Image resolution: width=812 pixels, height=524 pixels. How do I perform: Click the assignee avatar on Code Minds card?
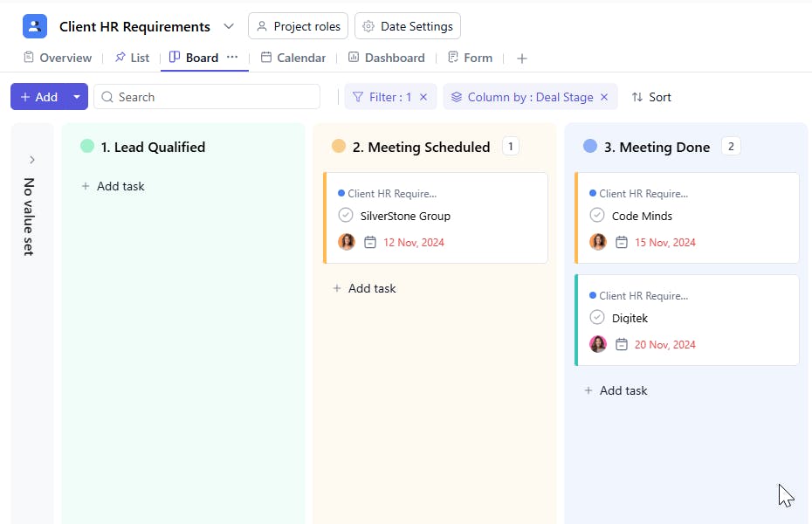[x=598, y=242]
